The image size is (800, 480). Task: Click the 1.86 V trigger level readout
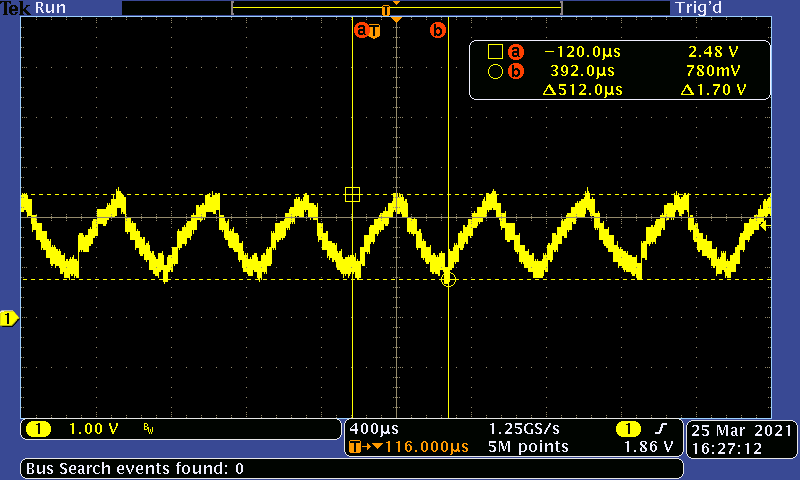(645, 447)
